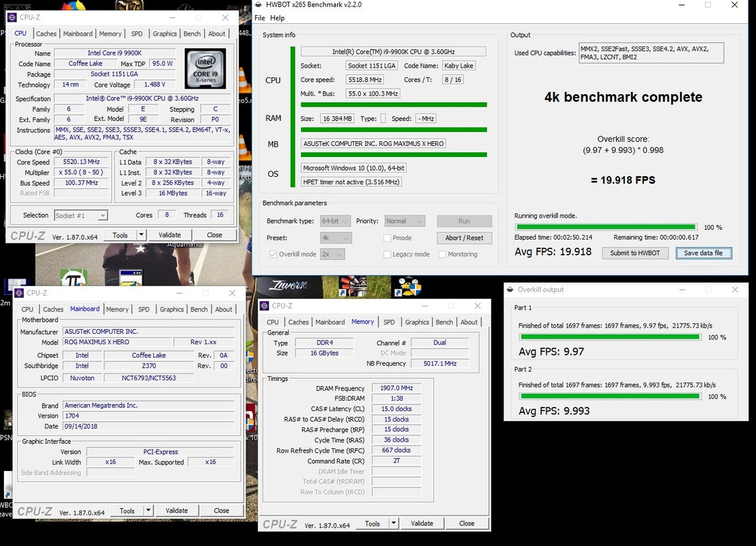Click the CAS# Latency 15.0 clocks value
The height and width of the screenshot is (546, 756).
tap(396, 409)
